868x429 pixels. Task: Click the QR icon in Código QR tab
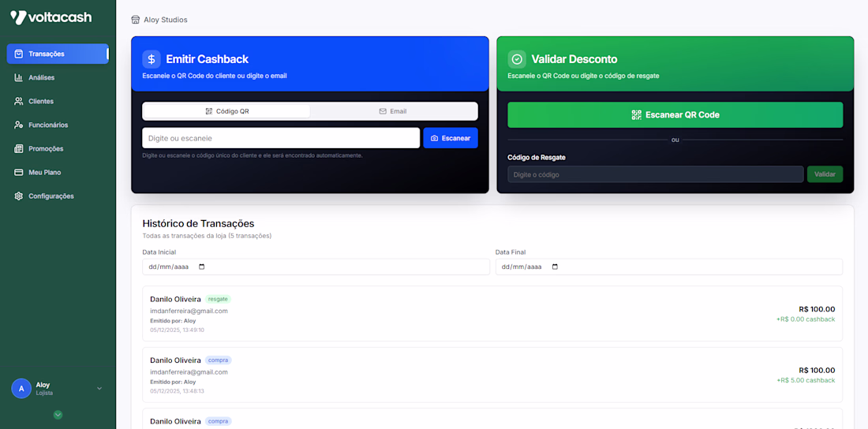pyautogui.click(x=208, y=111)
